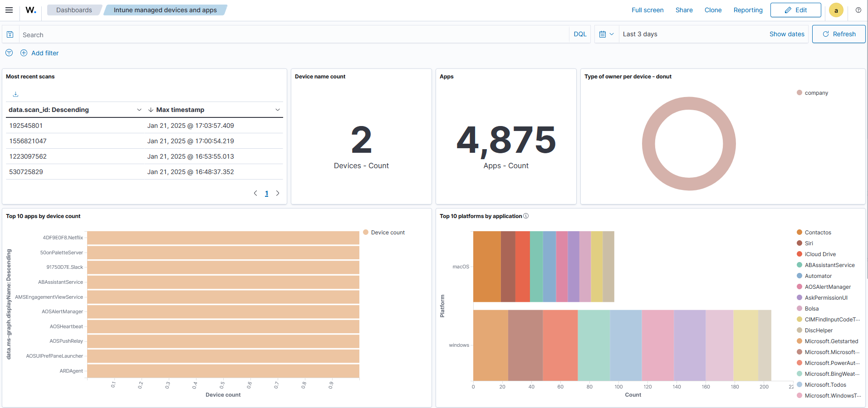Click the Wazuh home logo
The height and width of the screenshot is (408, 868).
pos(30,10)
